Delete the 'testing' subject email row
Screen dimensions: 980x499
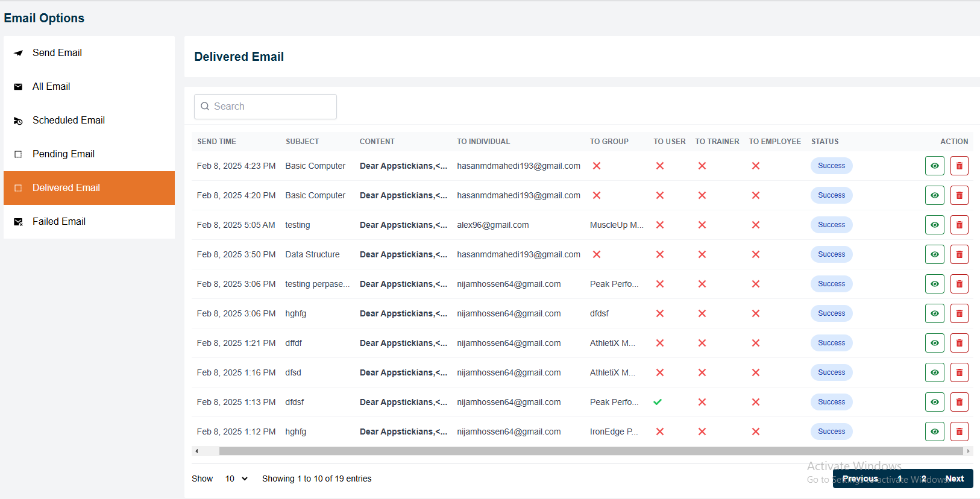click(959, 225)
